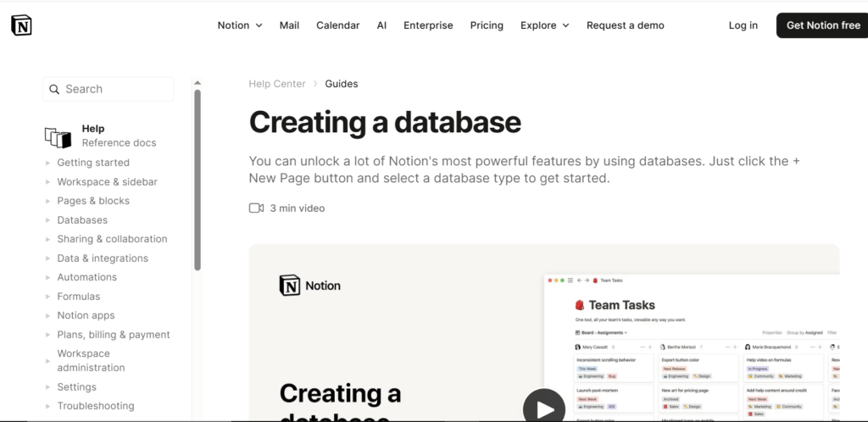Click Guides breadcrumb
The image size is (868, 422).
point(341,84)
